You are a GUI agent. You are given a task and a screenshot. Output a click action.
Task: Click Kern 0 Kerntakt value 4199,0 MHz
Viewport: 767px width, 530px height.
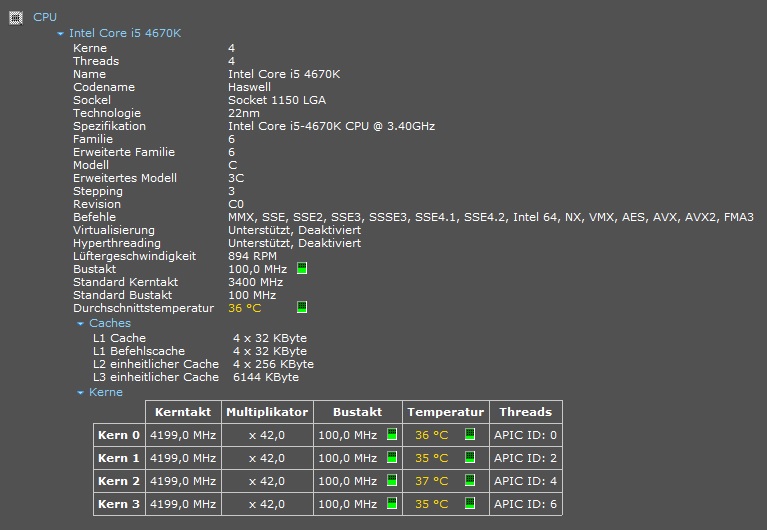[183, 435]
